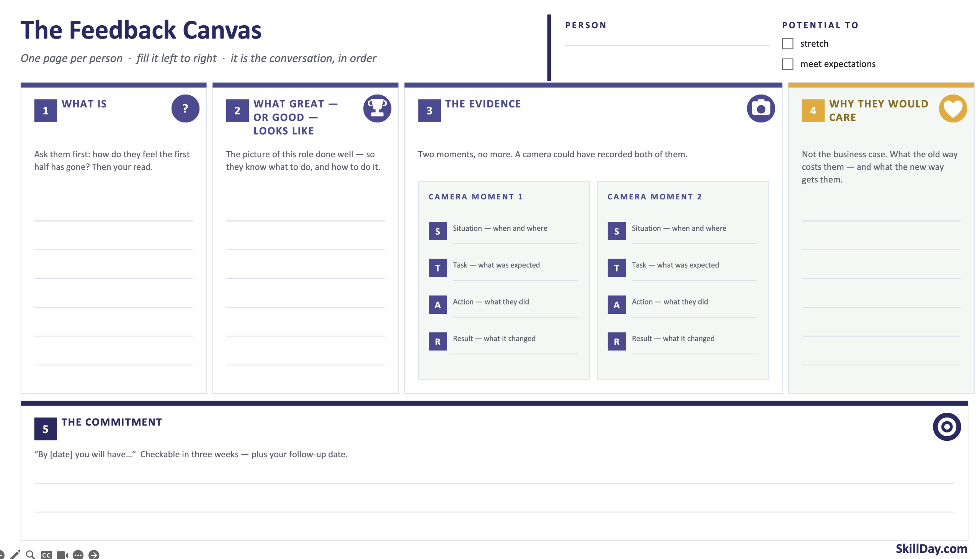Select the pen annotation tool
Viewport: 980px width, 559px height.
(x=15, y=555)
